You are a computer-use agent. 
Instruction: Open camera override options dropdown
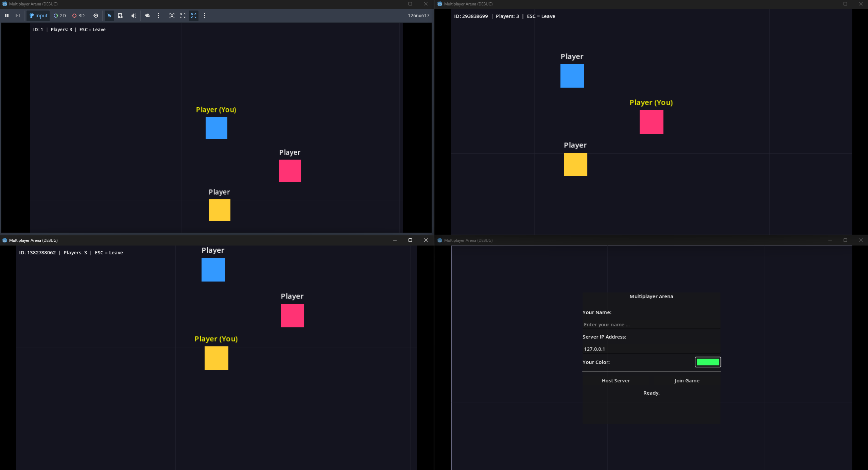[x=158, y=16]
